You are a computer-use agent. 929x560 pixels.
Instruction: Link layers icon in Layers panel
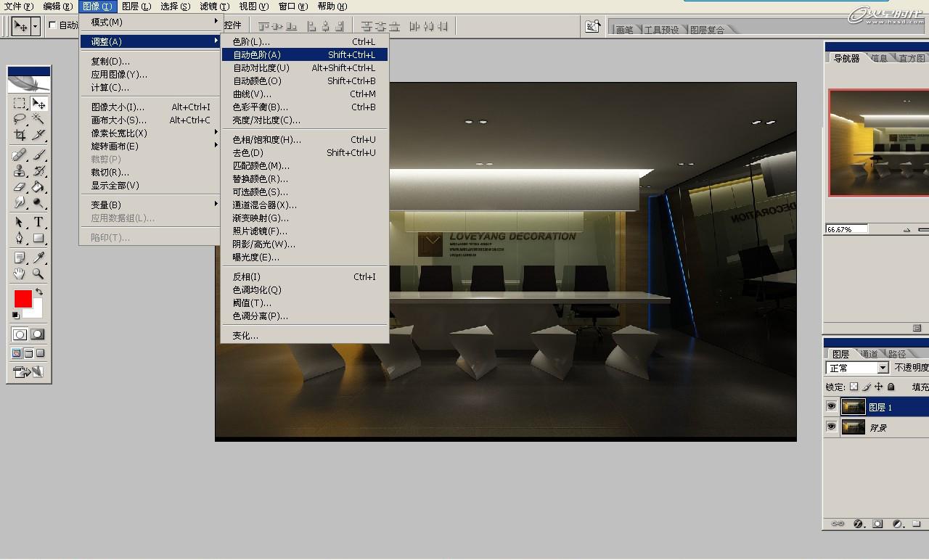838,523
